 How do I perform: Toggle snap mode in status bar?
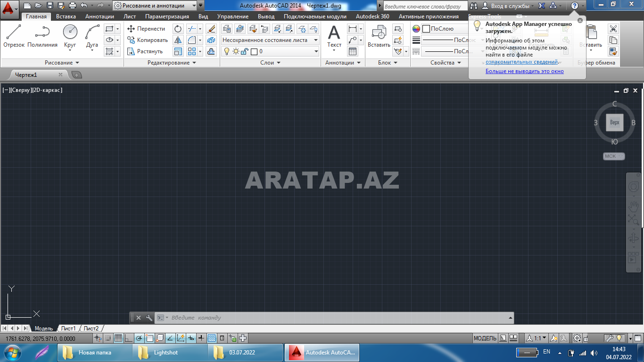(108, 338)
